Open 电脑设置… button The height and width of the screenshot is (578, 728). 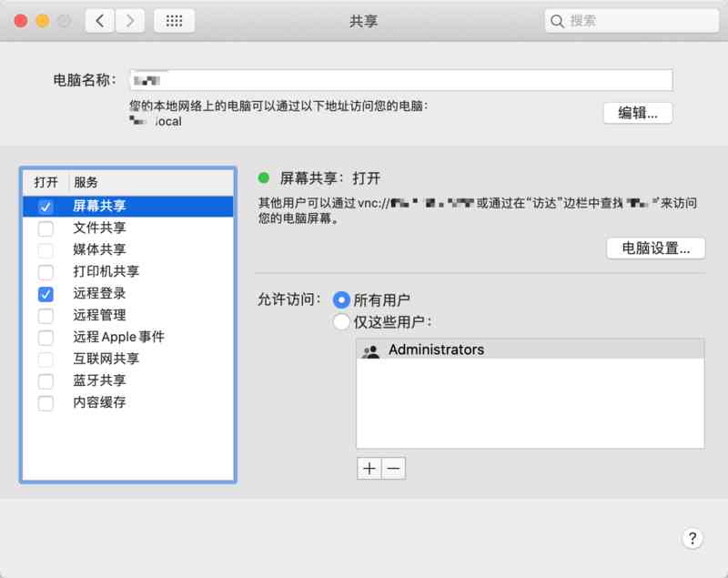655,248
